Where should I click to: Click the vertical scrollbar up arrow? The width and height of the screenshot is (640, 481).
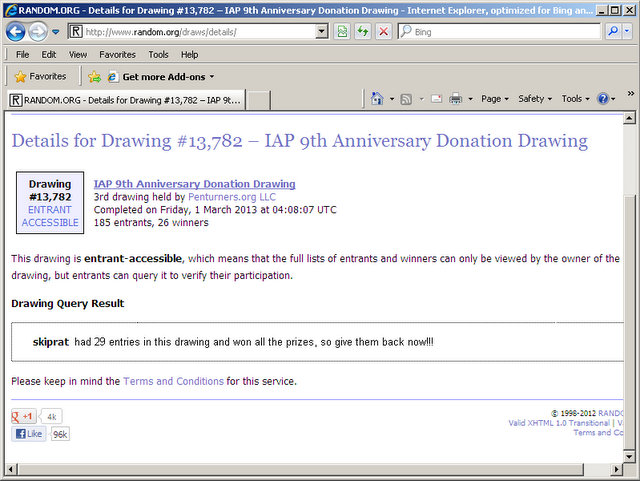coord(629,118)
